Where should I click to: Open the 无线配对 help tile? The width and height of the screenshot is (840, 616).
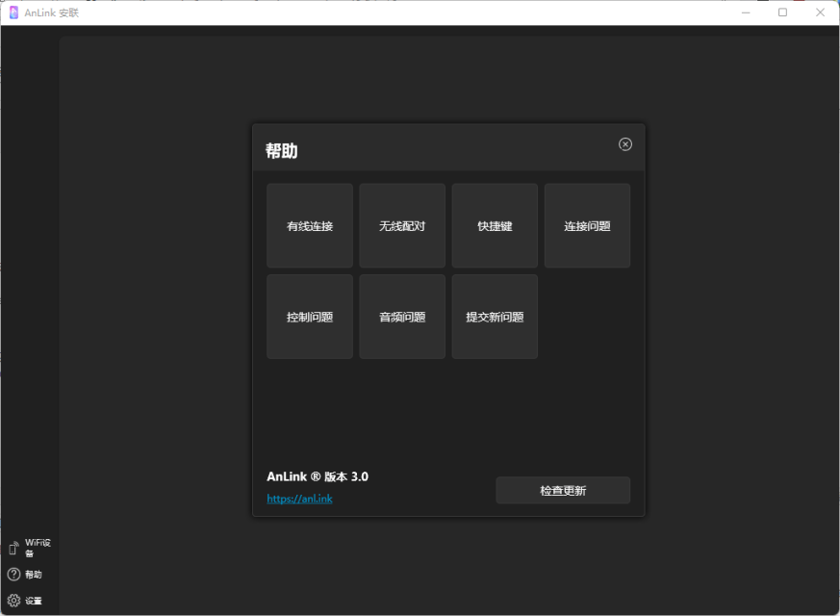click(402, 225)
